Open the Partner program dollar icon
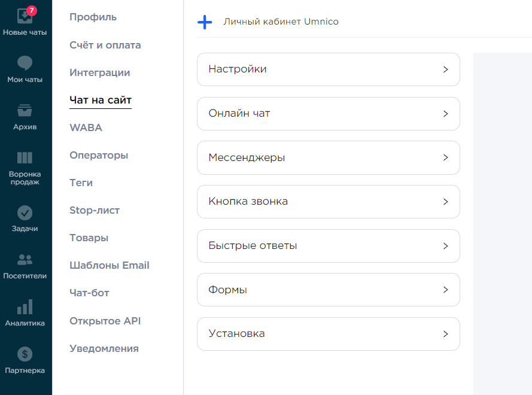Screen dimensions: 532x395 click(25, 354)
